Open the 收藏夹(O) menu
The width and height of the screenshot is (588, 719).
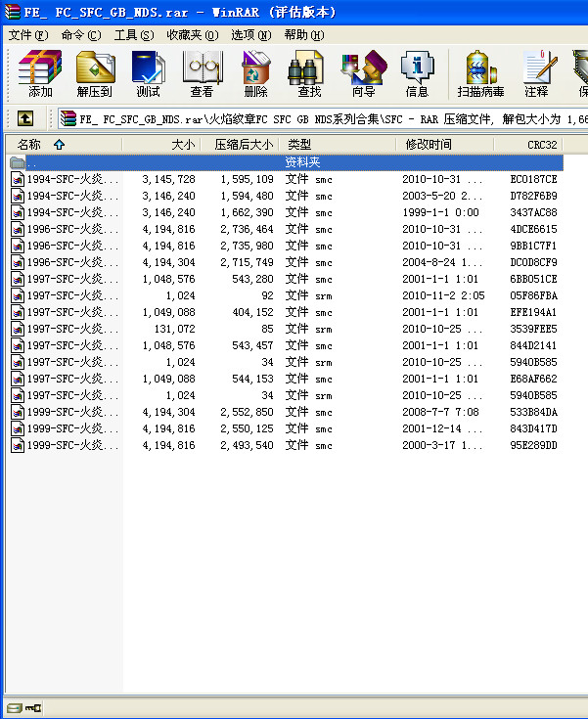pyautogui.click(x=193, y=35)
